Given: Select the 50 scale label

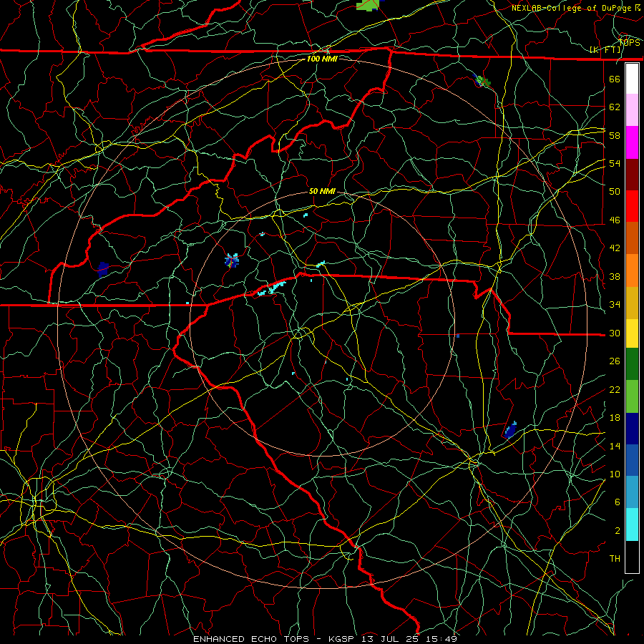Looking at the screenshot, I should click(615, 191).
